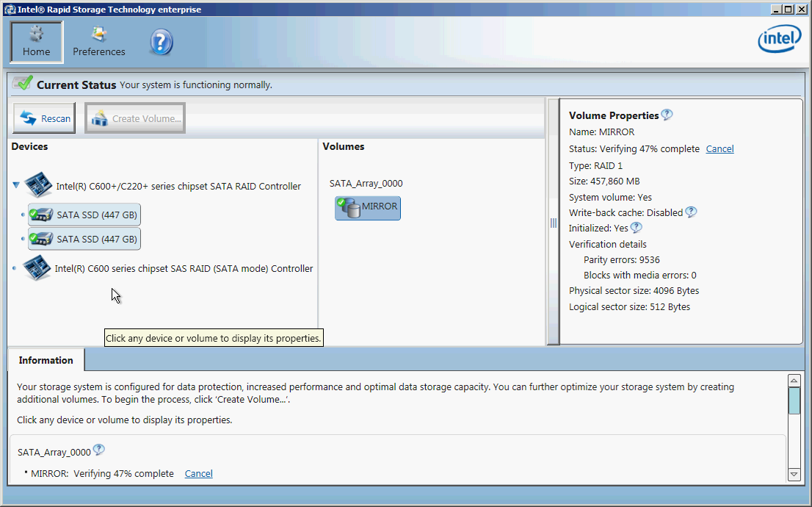Click the Information pane scrollbar thumb
Screen dimensions: 812x507
click(x=794, y=400)
